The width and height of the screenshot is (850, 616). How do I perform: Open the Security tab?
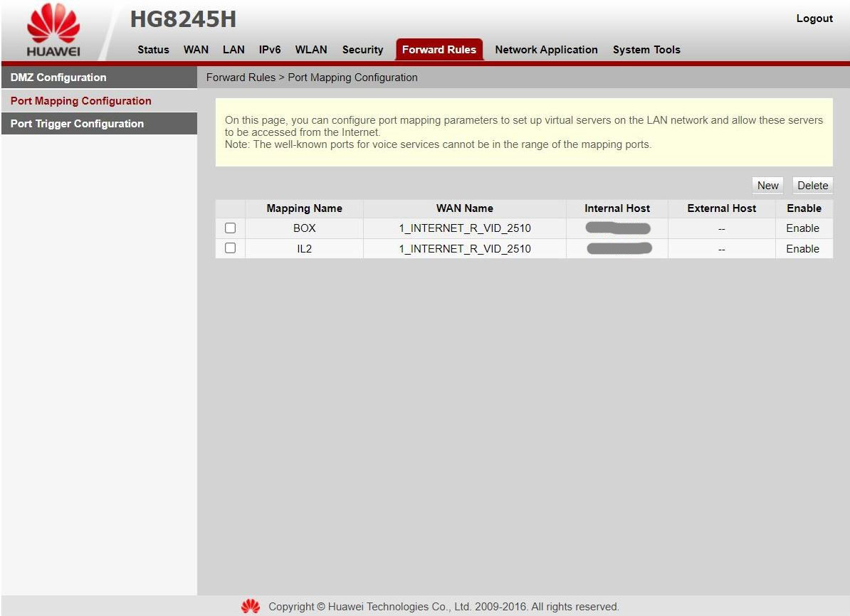(x=362, y=50)
